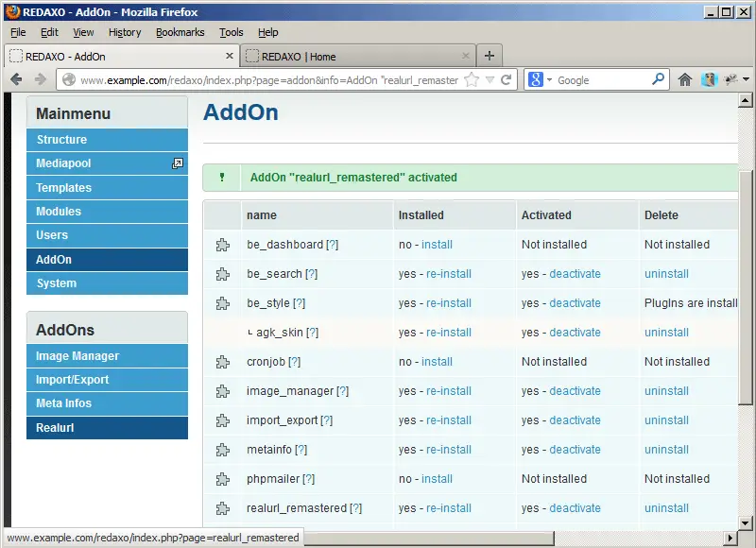This screenshot has height=548, width=756.
Task: Install the phpmailer addon
Action: [x=437, y=479]
